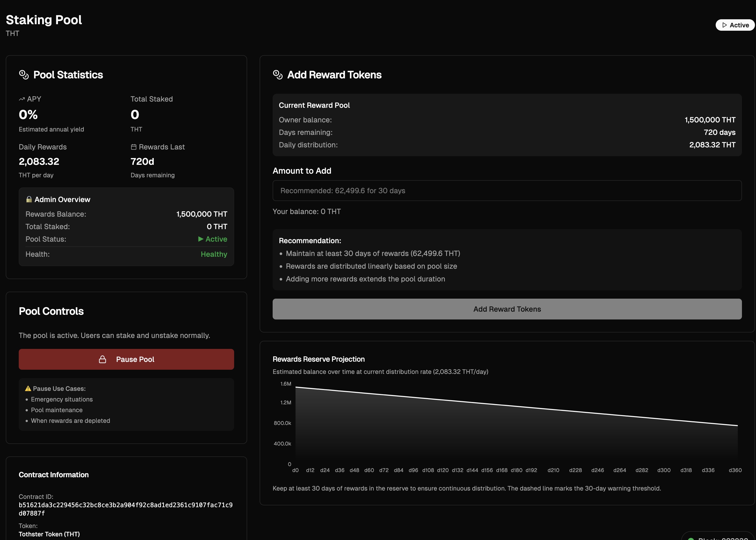Viewport: 756px width, 540px height.
Task: Click the Emergency situations bullet
Action: click(x=62, y=399)
